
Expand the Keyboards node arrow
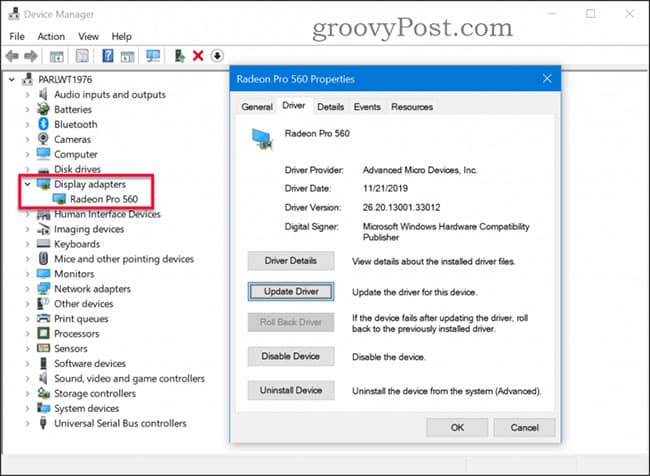(27, 244)
